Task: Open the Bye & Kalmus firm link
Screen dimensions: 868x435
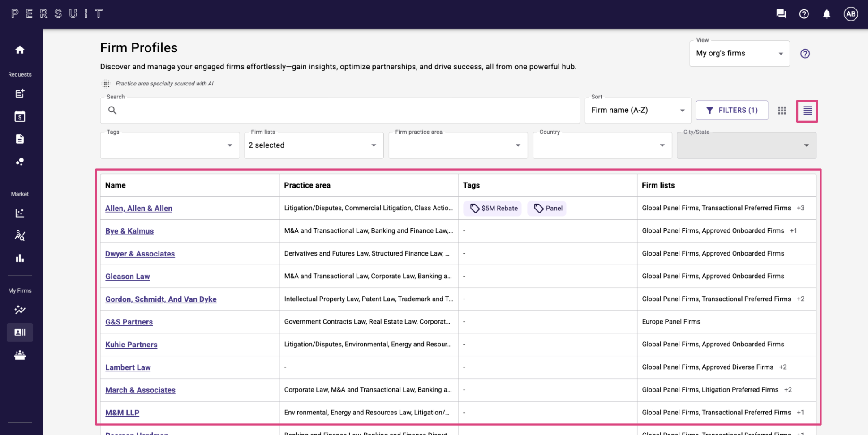Action: tap(129, 231)
